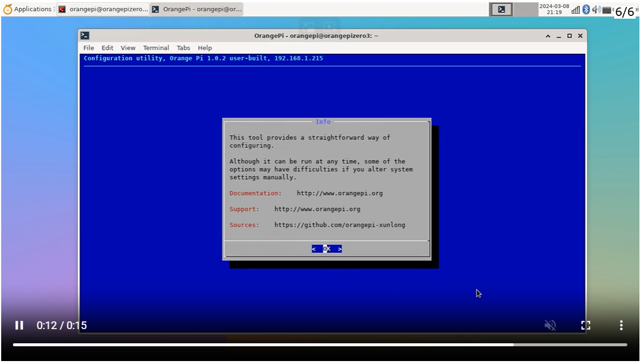Click the Sources github orangepi-xunlong URL
Screen dimensions: 643x364
point(340,225)
